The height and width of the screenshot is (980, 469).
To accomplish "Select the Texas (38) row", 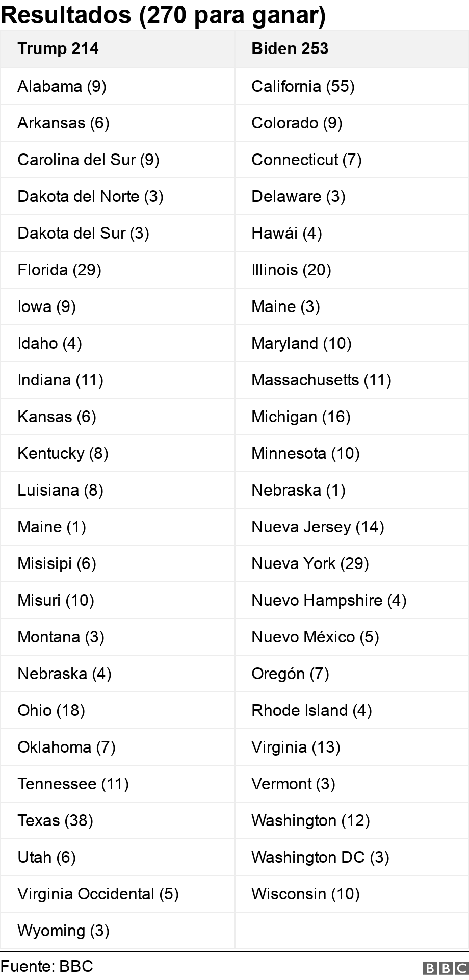I will pyautogui.click(x=117, y=820).
